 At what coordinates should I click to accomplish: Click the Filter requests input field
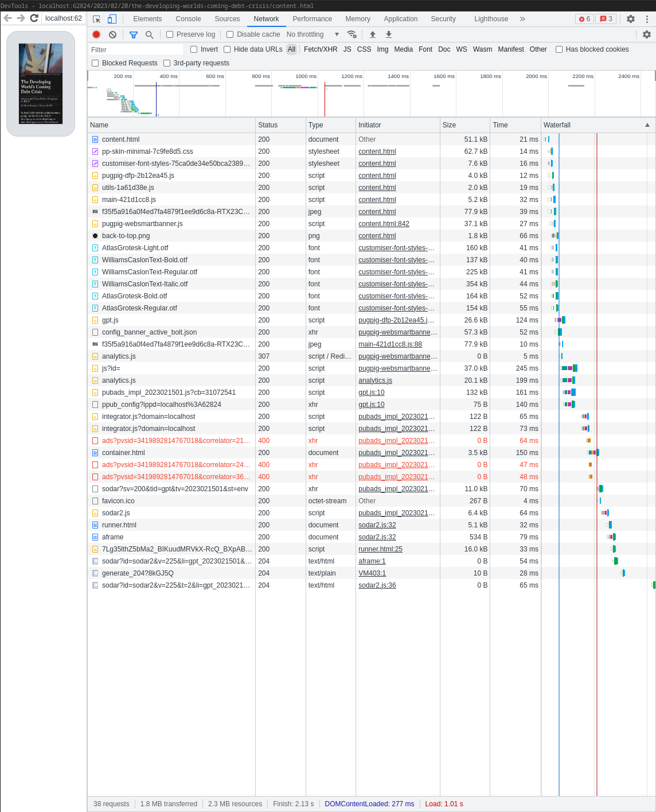136,49
